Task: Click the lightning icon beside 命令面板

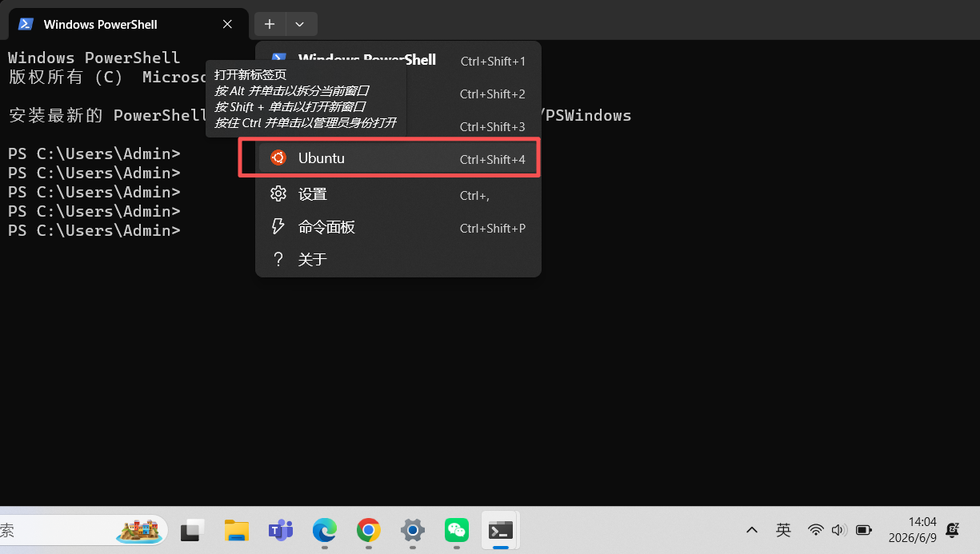Action: click(278, 226)
